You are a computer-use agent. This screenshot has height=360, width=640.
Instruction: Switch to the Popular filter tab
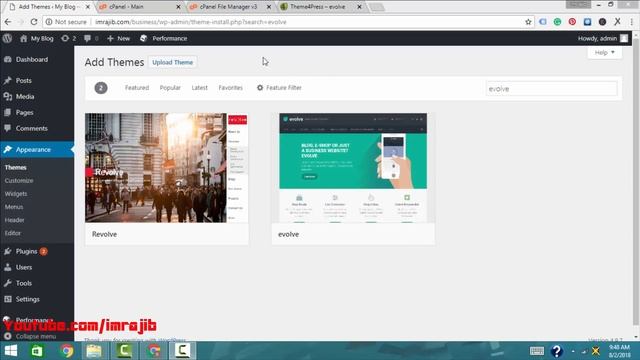[170, 88]
